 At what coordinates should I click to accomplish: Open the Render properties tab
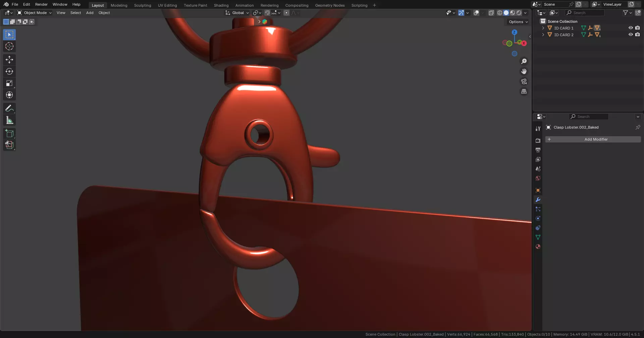click(x=538, y=141)
